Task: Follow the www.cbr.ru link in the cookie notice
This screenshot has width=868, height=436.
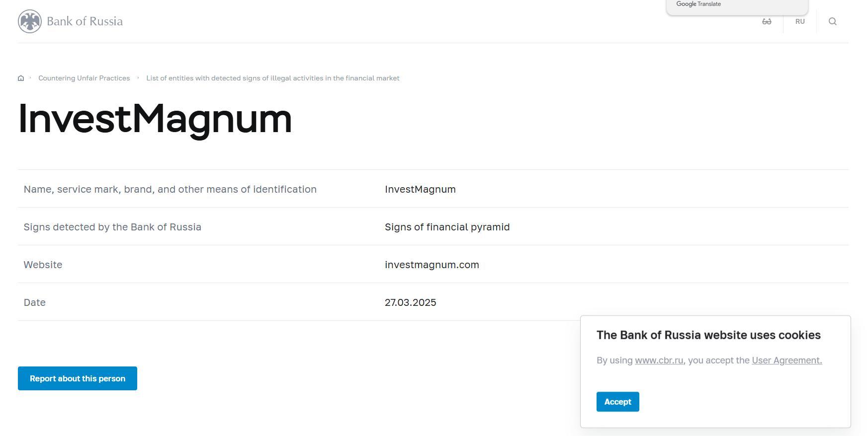Action: coord(659,361)
